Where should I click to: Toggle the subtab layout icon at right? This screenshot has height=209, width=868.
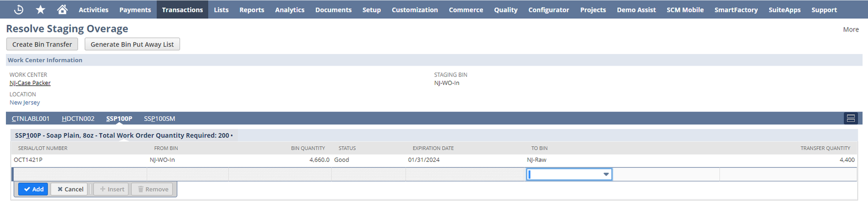[851, 118]
